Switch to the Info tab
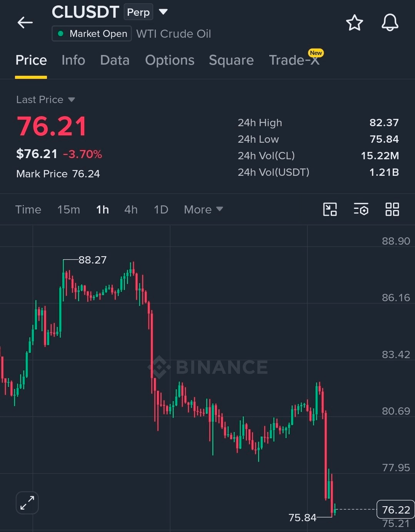415x532 pixels. coord(73,60)
